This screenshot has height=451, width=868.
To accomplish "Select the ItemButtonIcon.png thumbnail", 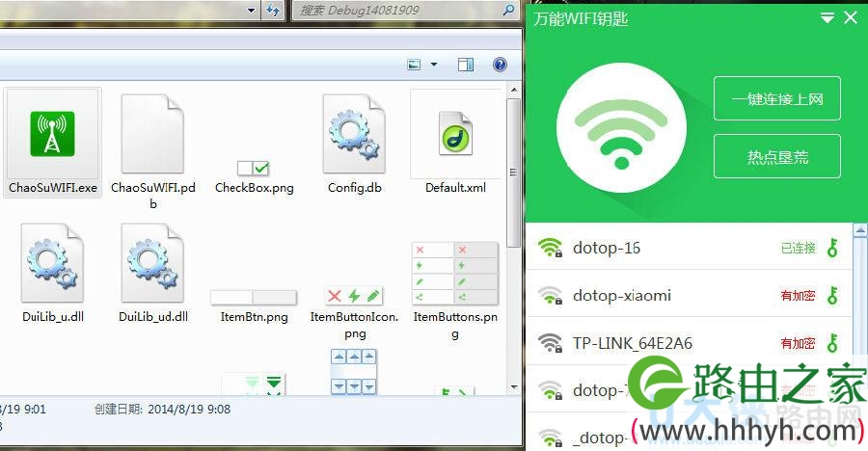I will 354,296.
